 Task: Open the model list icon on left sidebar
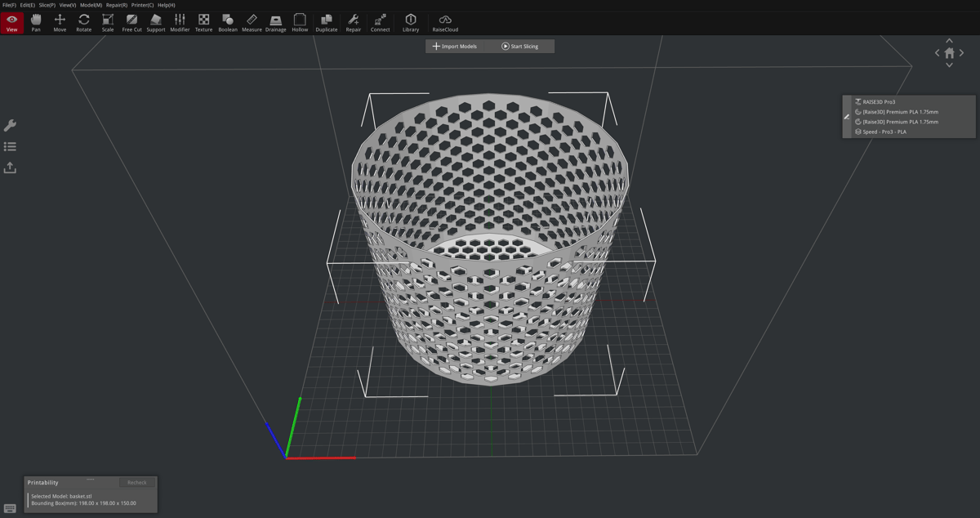pos(10,146)
